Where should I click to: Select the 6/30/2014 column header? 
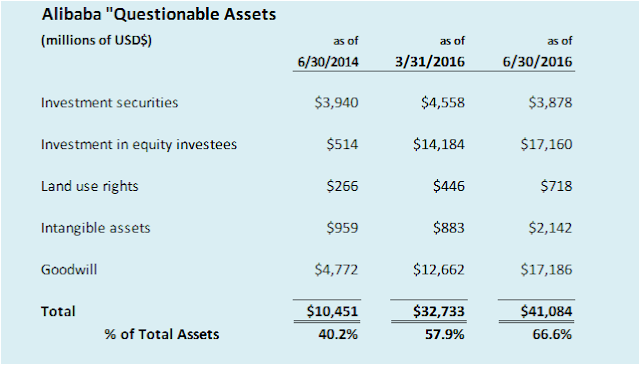[328, 62]
